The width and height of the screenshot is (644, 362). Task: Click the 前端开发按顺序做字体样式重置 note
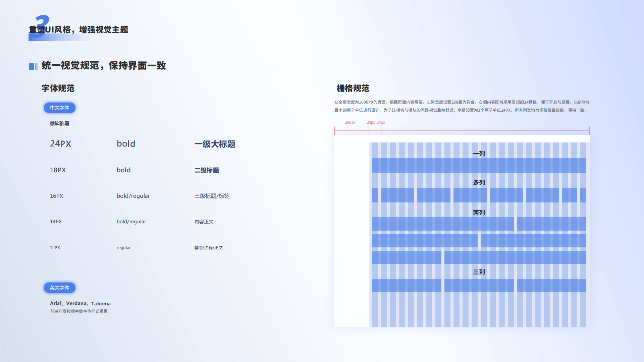click(79, 311)
